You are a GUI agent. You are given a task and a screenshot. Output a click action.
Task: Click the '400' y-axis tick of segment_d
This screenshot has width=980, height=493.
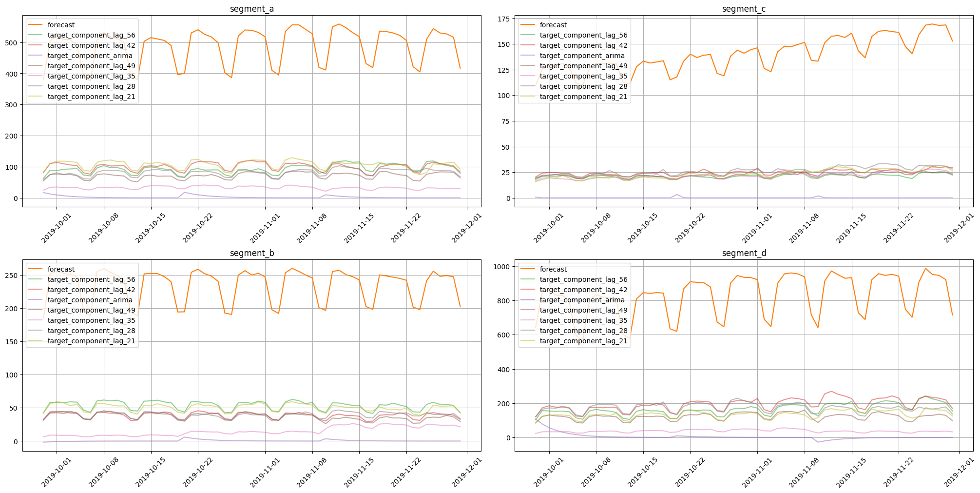[x=503, y=370]
